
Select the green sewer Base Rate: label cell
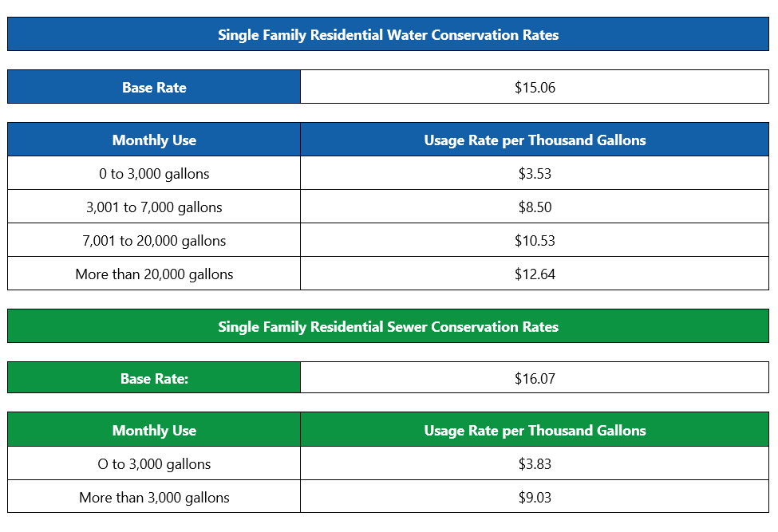(154, 379)
